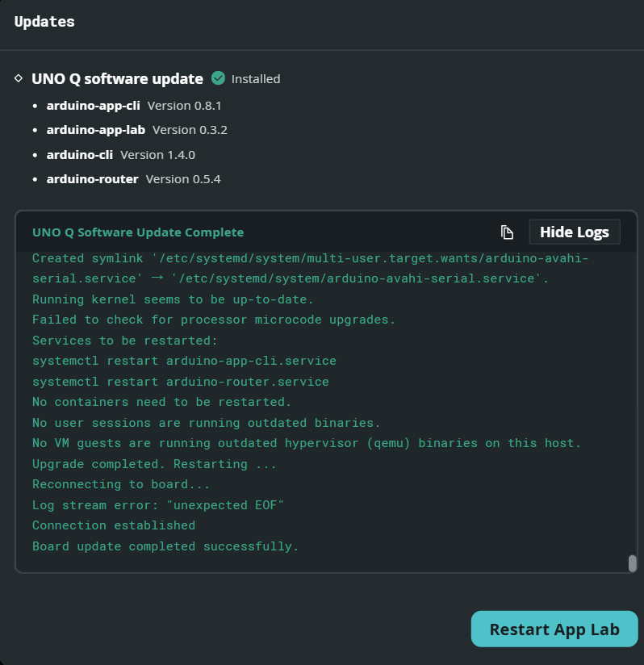Screen dimensions: 644x665
Task: Hide the update logs
Action: pyautogui.click(x=574, y=232)
